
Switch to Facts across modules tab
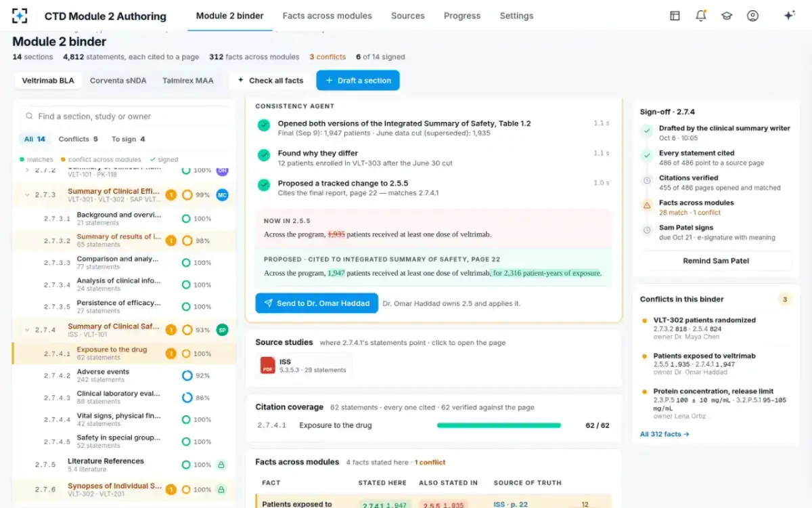tap(327, 16)
